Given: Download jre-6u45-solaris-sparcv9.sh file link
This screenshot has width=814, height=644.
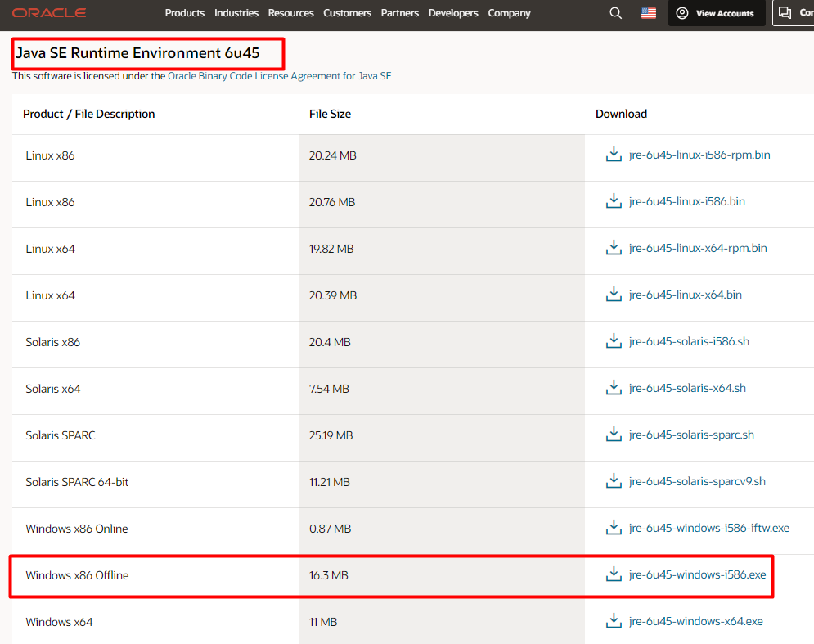Looking at the screenshot, I should coord(697,481).
